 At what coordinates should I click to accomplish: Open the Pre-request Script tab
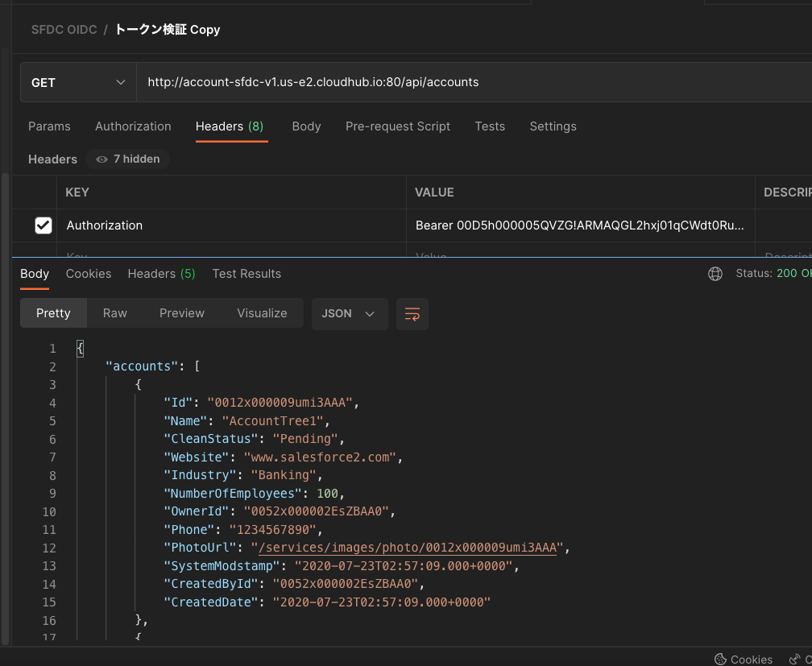click(397, 126)
